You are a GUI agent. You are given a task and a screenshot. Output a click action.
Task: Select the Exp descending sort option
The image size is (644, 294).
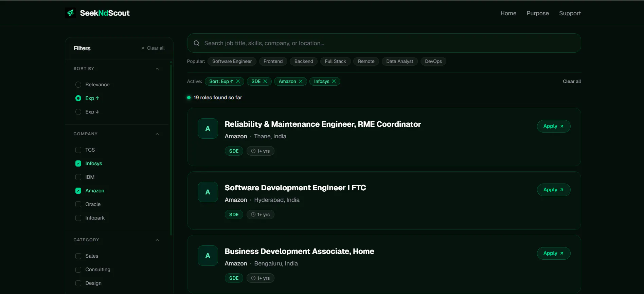[x=78, y=112]
